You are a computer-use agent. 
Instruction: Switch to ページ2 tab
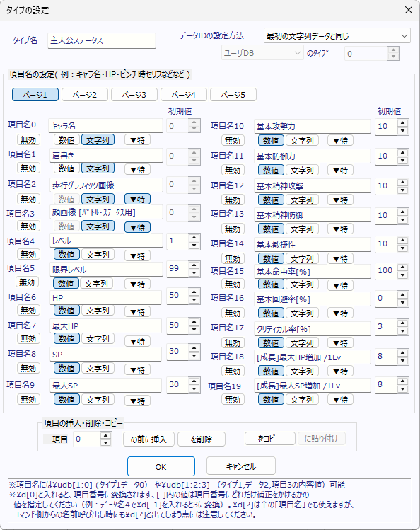(85, 95)
